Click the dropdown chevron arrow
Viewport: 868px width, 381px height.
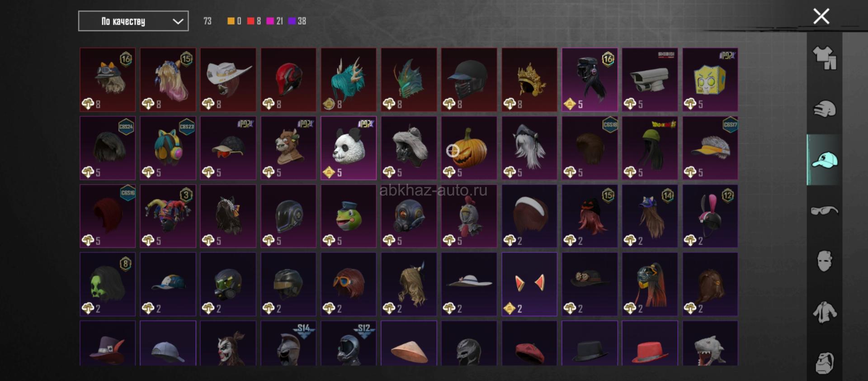click(x=178, y=21)
